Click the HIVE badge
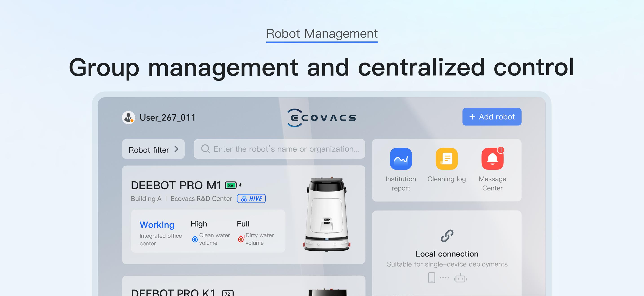 251,198
